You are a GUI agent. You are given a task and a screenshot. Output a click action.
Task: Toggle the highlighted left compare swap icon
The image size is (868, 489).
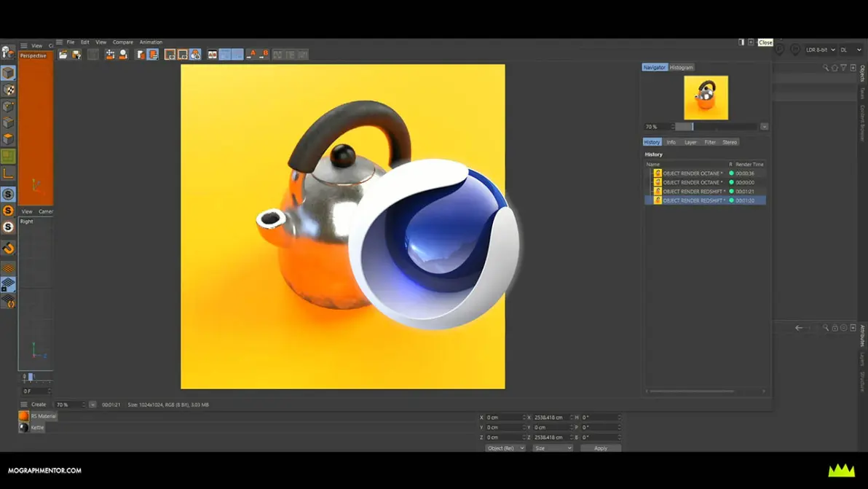tap(225, 54)
